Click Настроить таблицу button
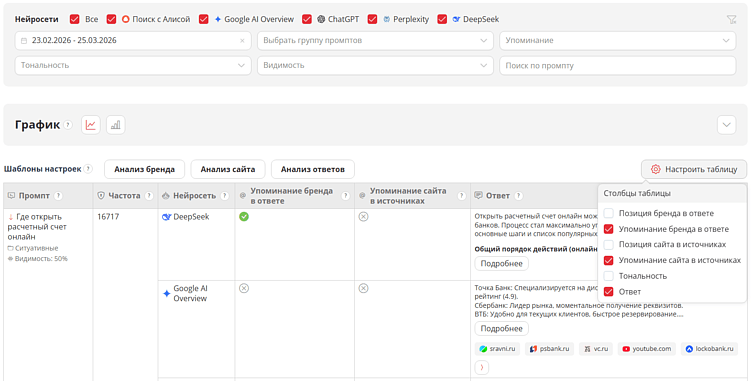Screen dimensions: 751x381 click(x=694, y=169)
